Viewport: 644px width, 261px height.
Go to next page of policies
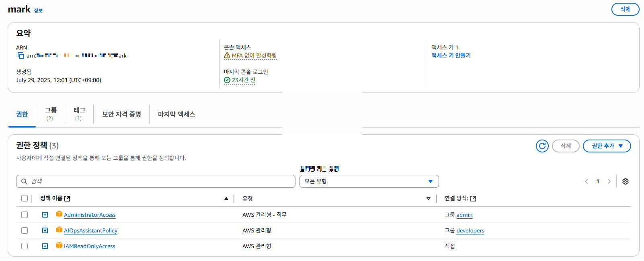point(609,181)
